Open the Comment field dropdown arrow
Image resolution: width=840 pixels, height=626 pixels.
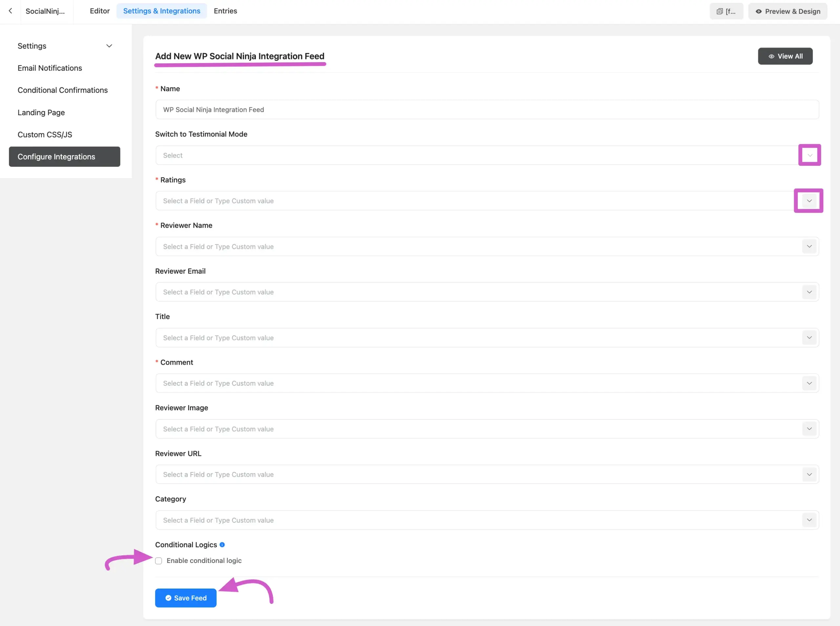(809, 383)
